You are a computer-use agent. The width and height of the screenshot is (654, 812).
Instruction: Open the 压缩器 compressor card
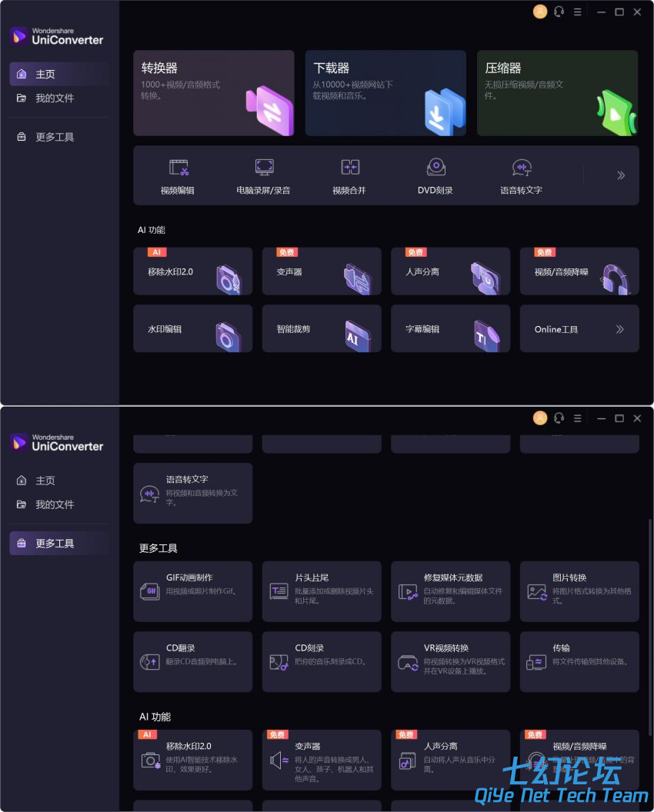tap(557, 93)
